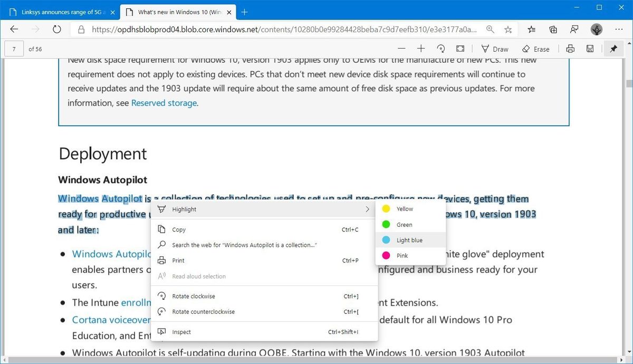Rotate the document using the rotate icon
The width and height of the screenshot is (633, 364).
pyautogui.click(x=440, y=48)
